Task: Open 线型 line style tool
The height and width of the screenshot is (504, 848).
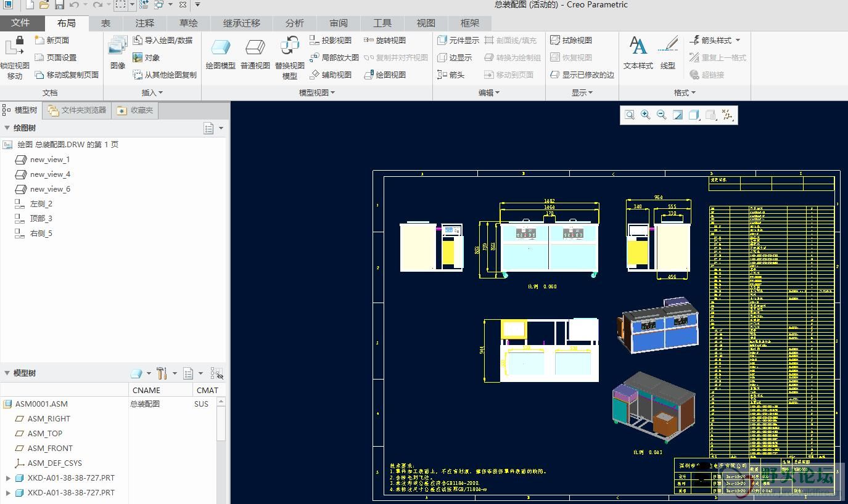Action: 668,54
